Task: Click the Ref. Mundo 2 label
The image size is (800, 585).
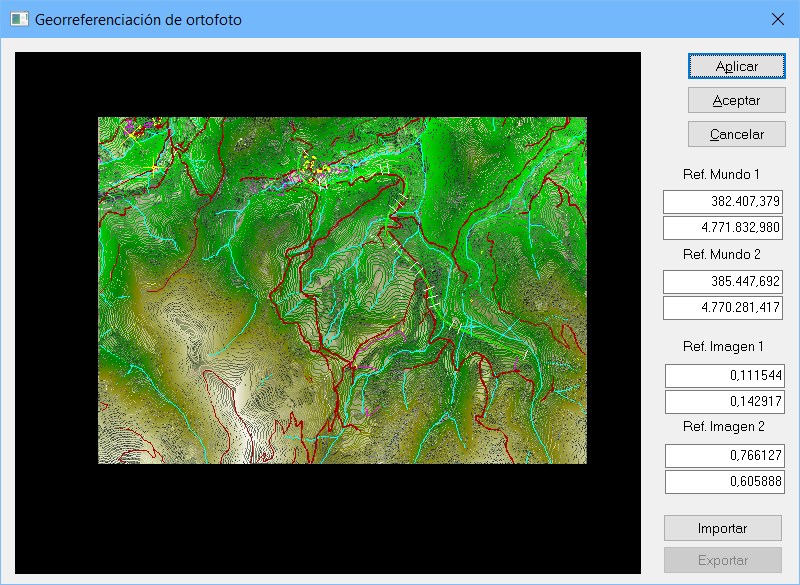Action: [721, 254]
